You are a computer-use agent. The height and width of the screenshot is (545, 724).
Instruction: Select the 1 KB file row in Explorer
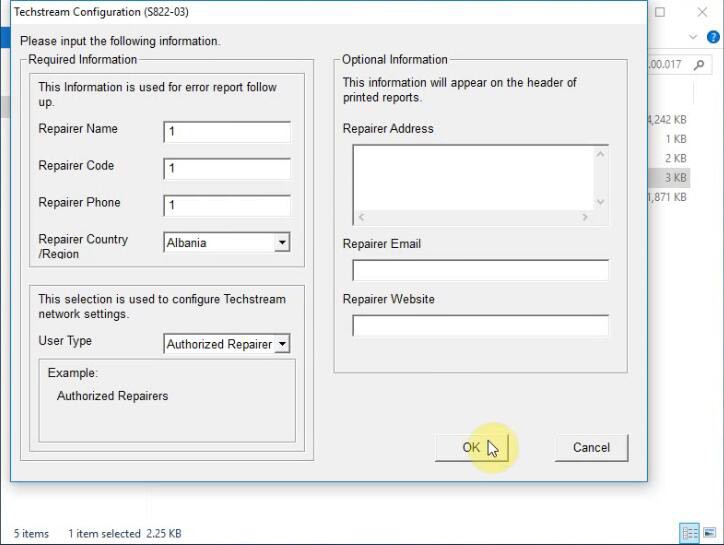pos(669,139)
